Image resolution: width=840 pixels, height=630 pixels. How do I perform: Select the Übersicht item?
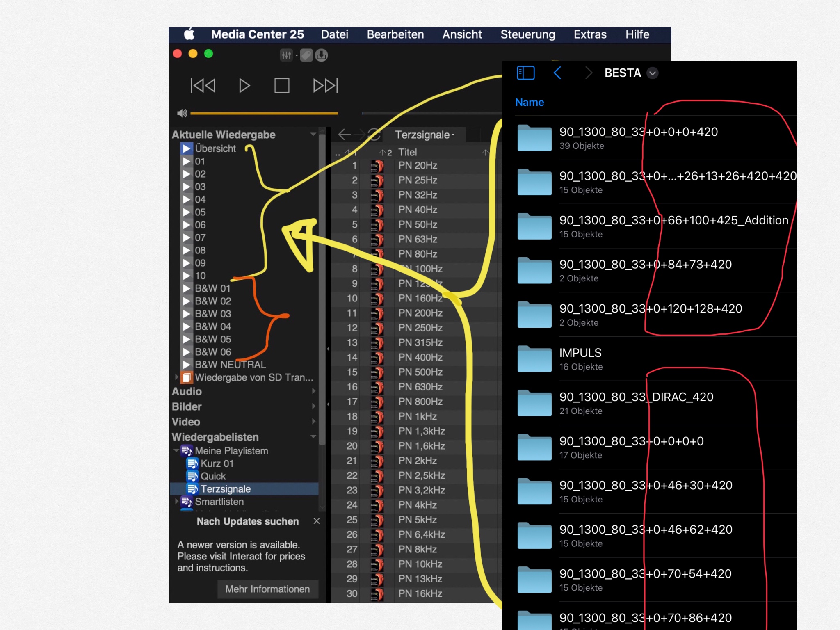click(x=215, y=148)
